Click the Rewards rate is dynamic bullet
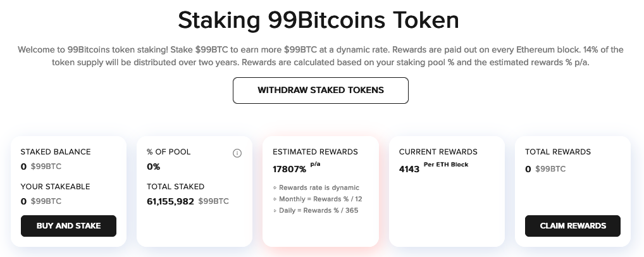This screenshot has width=644, height=257. (x=316, y=187)
